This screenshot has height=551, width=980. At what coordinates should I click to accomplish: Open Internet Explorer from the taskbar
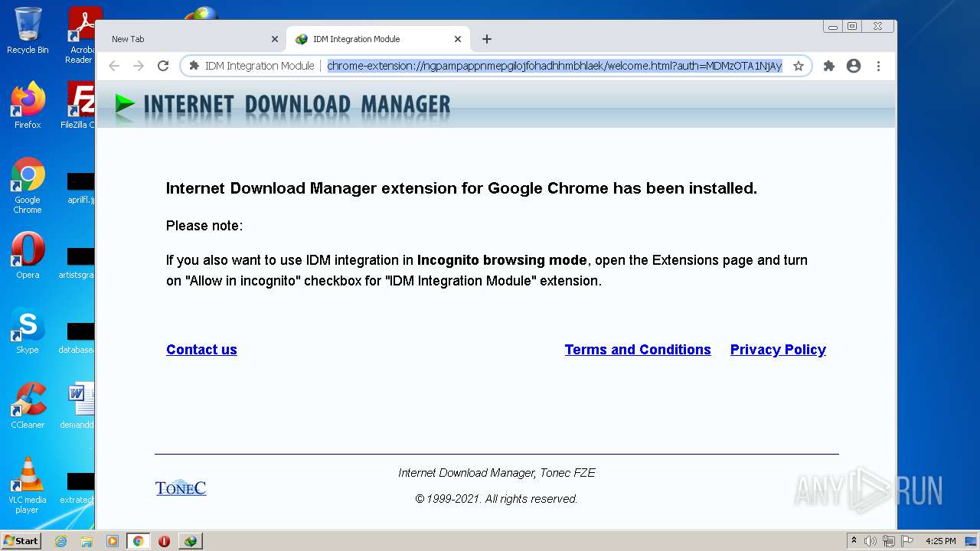[x=60, y=541]
